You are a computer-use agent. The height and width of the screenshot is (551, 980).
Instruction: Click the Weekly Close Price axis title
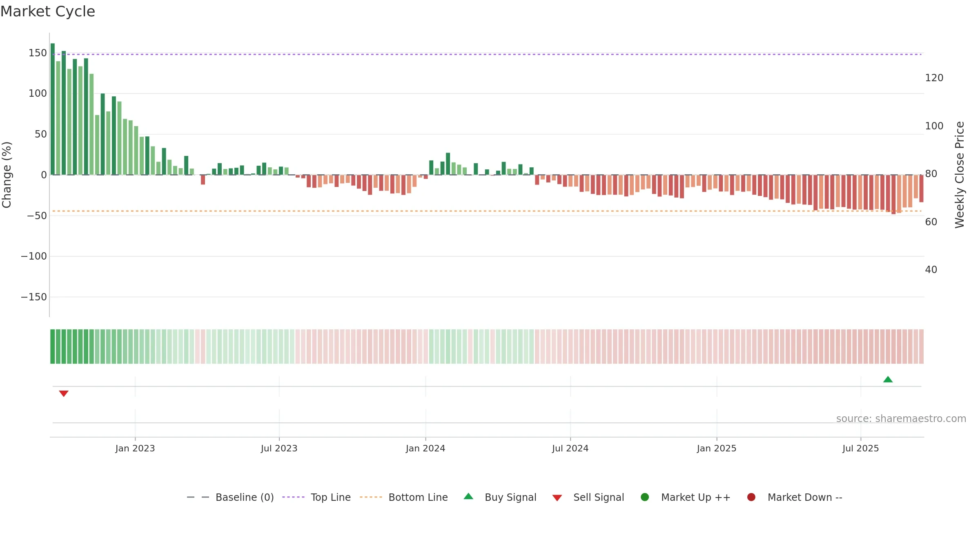960,175
